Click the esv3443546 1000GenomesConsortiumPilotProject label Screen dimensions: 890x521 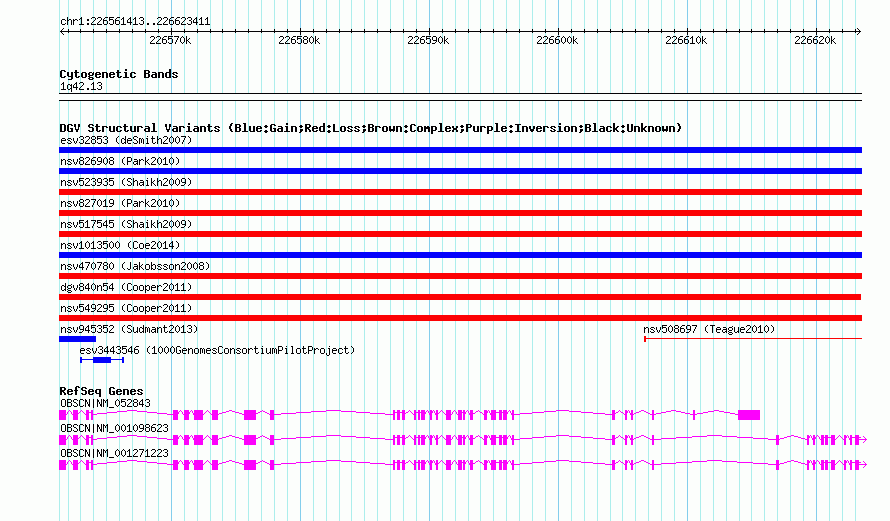pos(217,350)
